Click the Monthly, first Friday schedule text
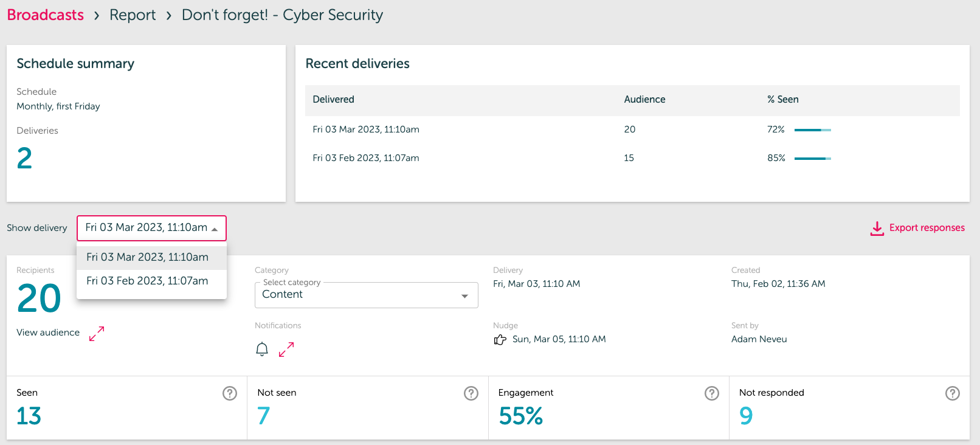980x445 pixels. tap(58, 106)
